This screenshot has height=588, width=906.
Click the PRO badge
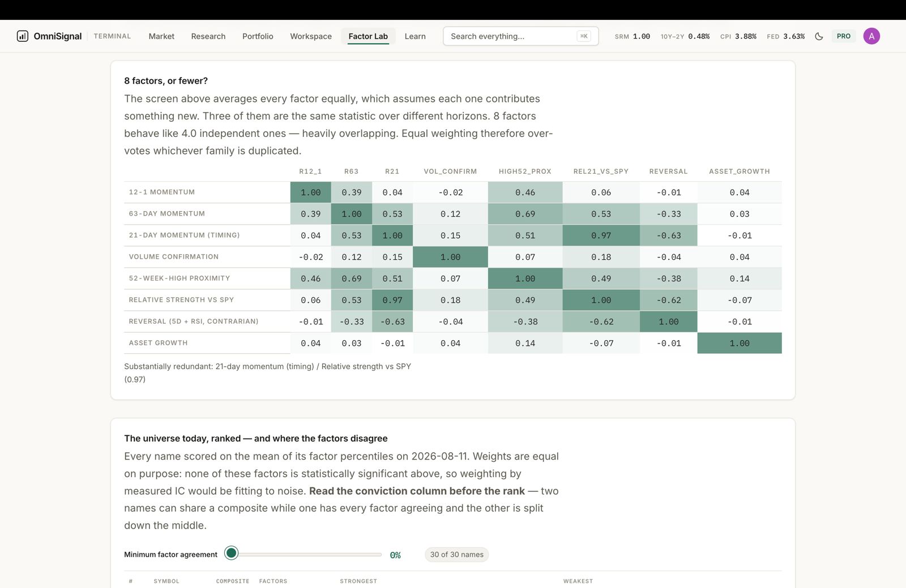[844, 36]
